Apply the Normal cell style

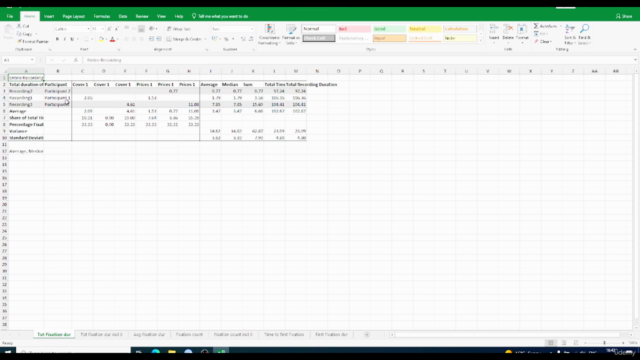pos(318,29)
